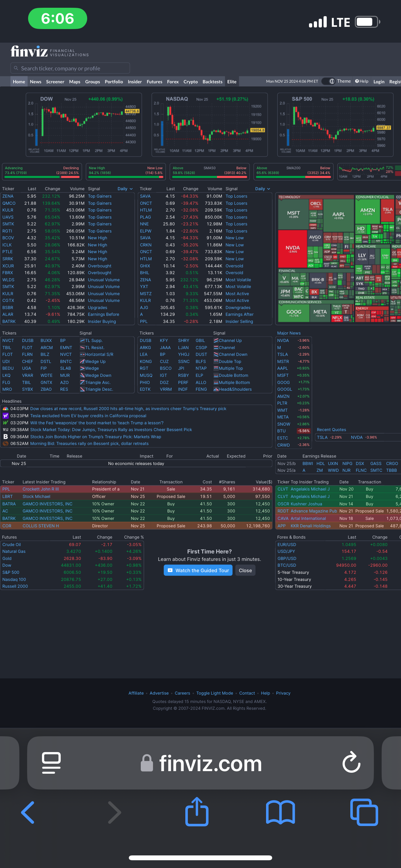This screenshot has height=868, width=401.
Task: Click the Help question mark icon
Action: pyautogui.click(x=357, y=81)
